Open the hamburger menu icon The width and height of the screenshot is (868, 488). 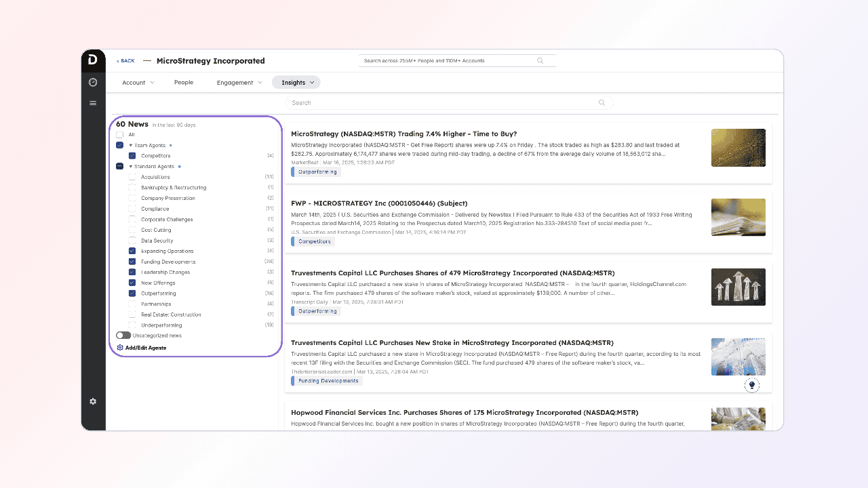(x=93, y=103)
